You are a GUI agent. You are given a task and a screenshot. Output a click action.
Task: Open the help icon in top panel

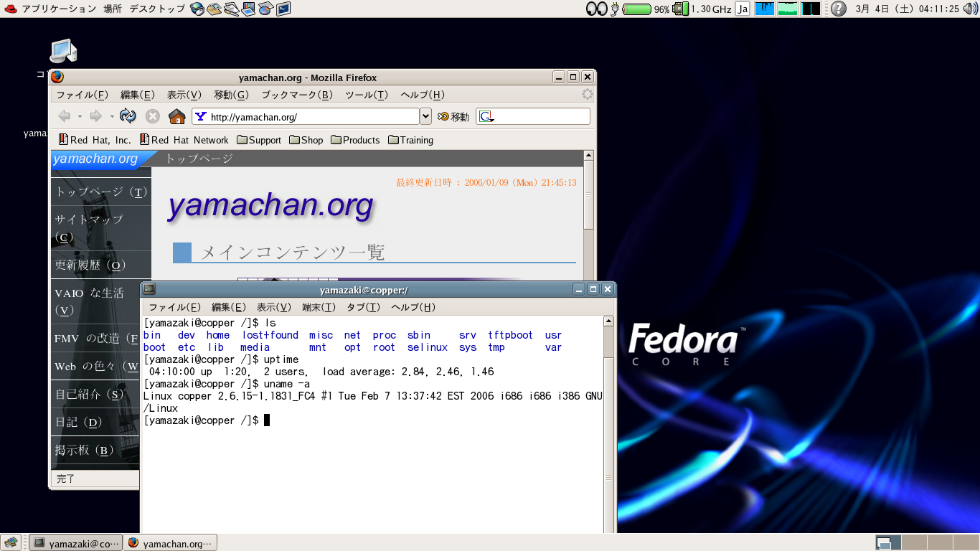pyautogui.click(x=838, y=9)
